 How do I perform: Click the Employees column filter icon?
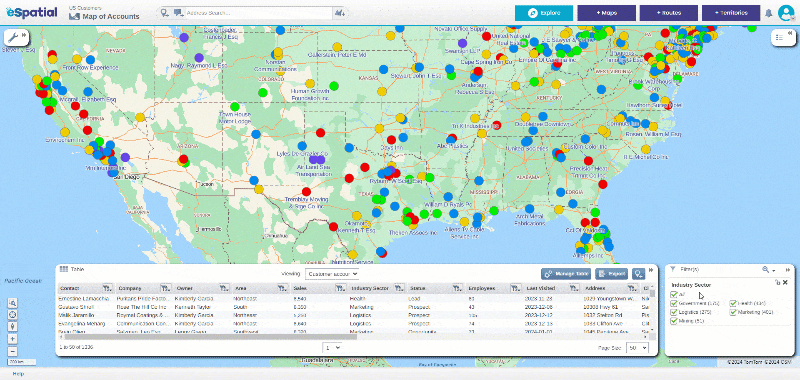[516, 288]
